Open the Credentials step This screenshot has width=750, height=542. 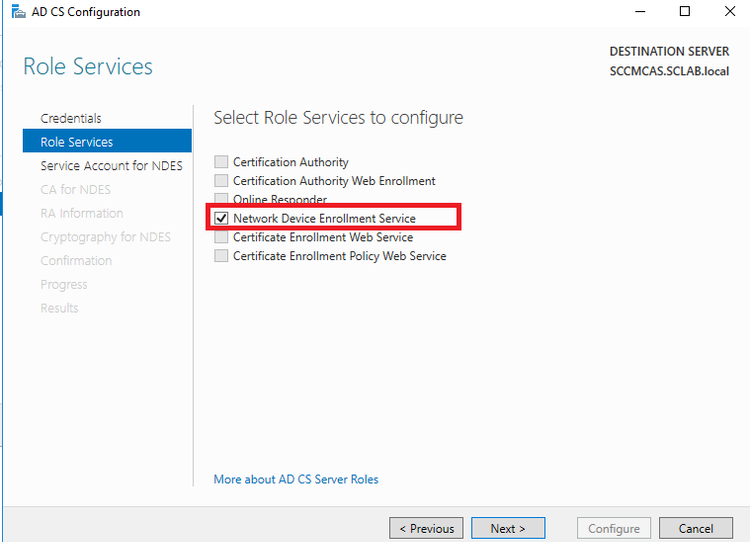71,118
